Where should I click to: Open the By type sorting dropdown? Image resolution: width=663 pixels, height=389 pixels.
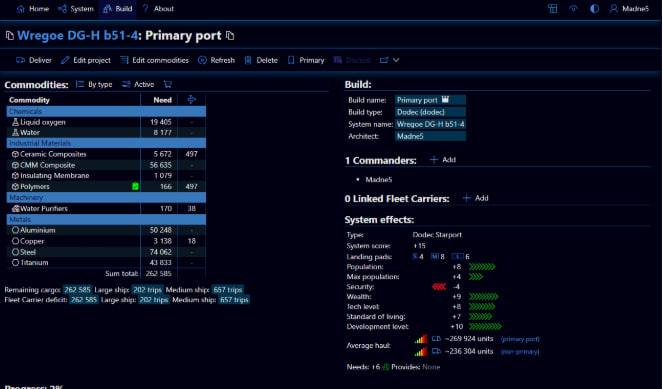coord(94,85)
